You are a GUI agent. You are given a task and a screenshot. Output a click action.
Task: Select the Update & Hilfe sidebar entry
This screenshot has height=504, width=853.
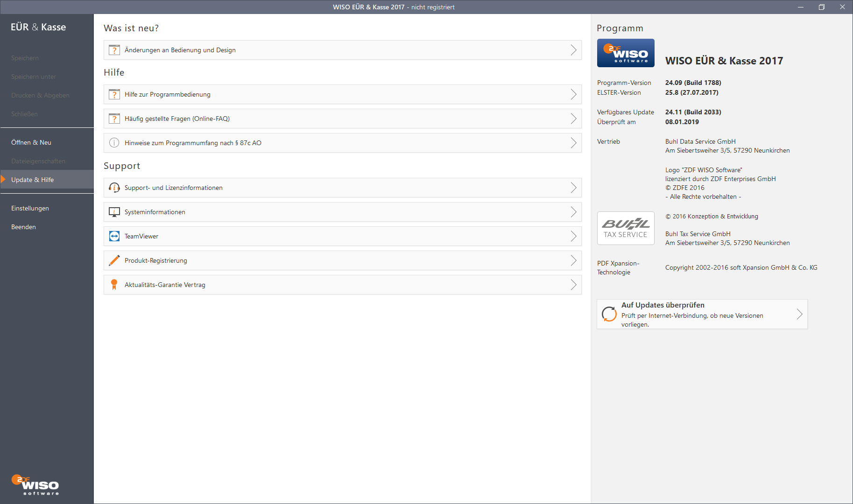coord(33,180)
